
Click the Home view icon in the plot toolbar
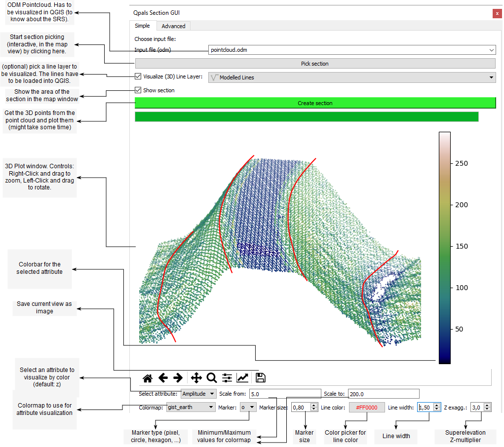[x=147, y=377]
